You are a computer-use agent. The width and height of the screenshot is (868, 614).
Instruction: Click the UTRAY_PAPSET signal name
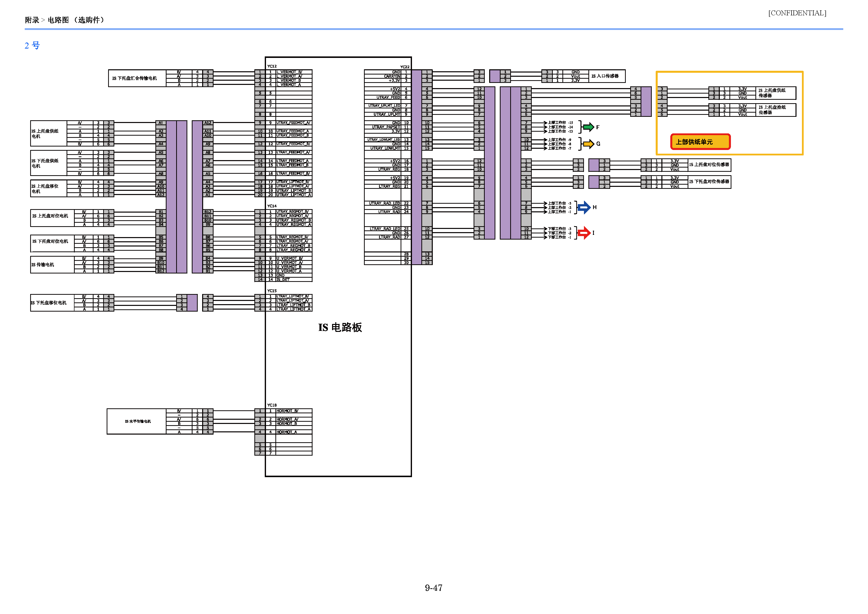coord(386,127)
